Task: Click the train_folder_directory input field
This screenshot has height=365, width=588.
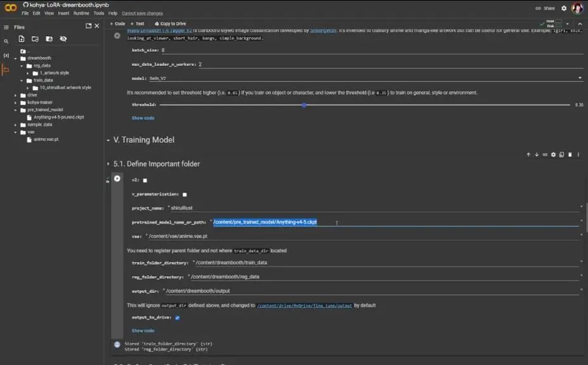Action: coord(388,263)
